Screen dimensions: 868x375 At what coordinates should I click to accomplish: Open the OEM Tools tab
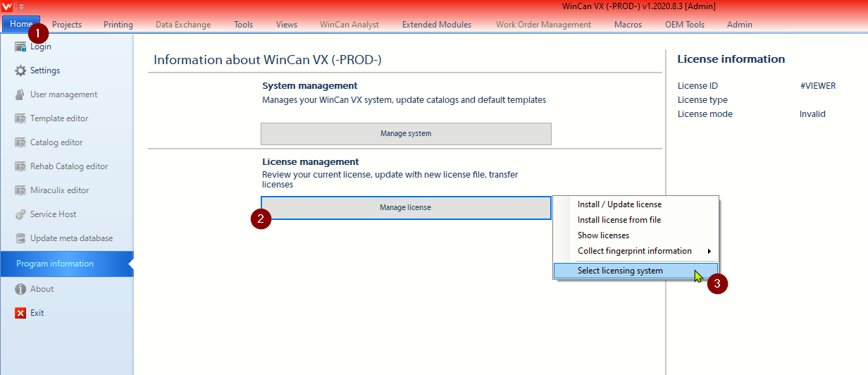[685, 24]
